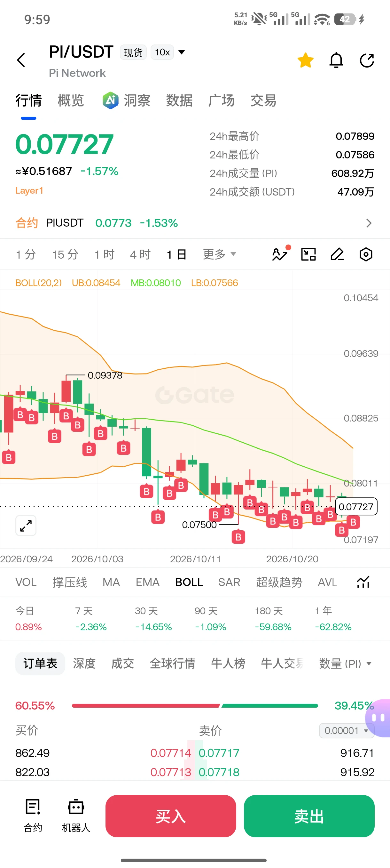Tap the 合约 contracts icon at bottom
This screenshot has height=868, width=390.
point(33,816)
